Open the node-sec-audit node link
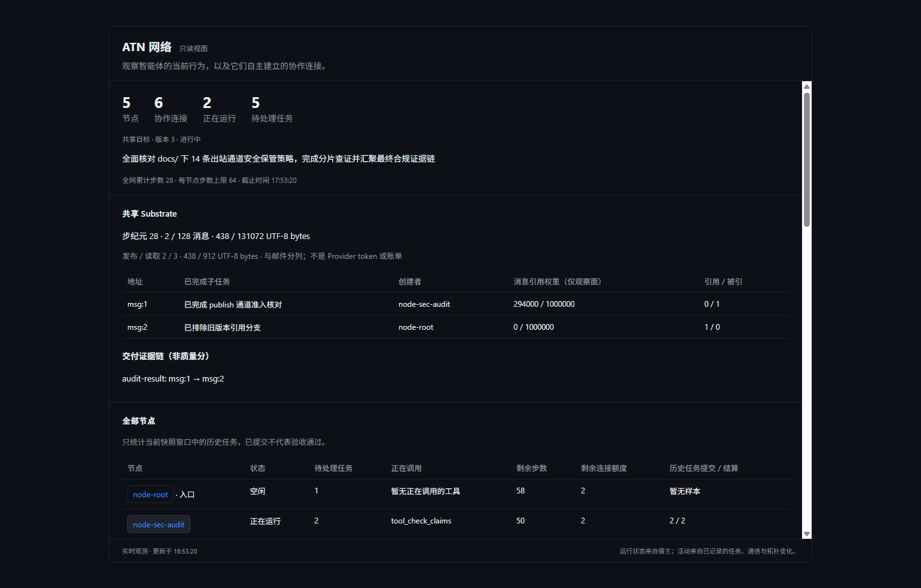The width and height of the screenshot is (921, 588). click(159, 525)
